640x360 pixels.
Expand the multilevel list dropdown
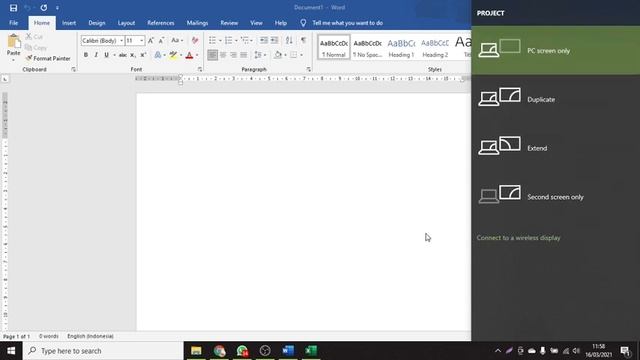(x=251, y=40)
